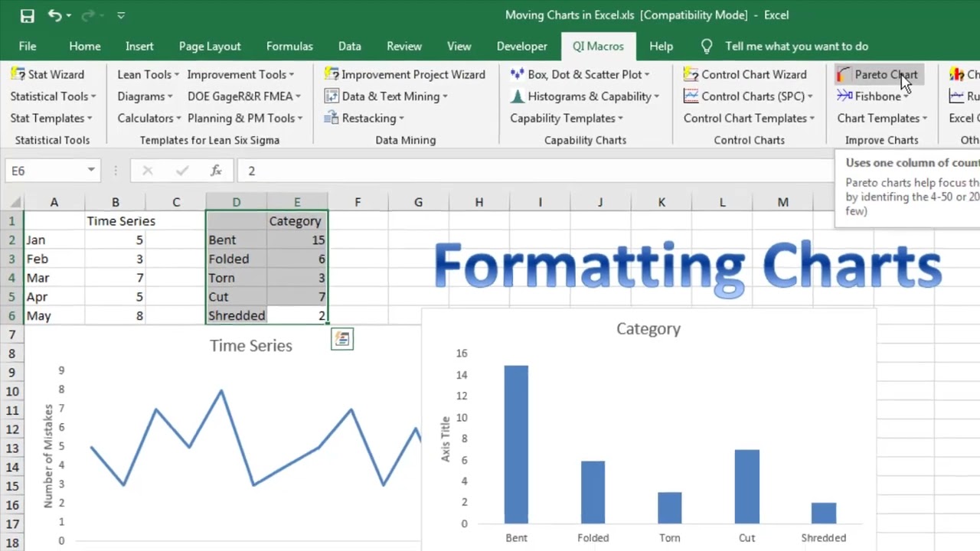Click the formula bar showing 2
This screenshot has height=551, width=980.
coord(536,171)
